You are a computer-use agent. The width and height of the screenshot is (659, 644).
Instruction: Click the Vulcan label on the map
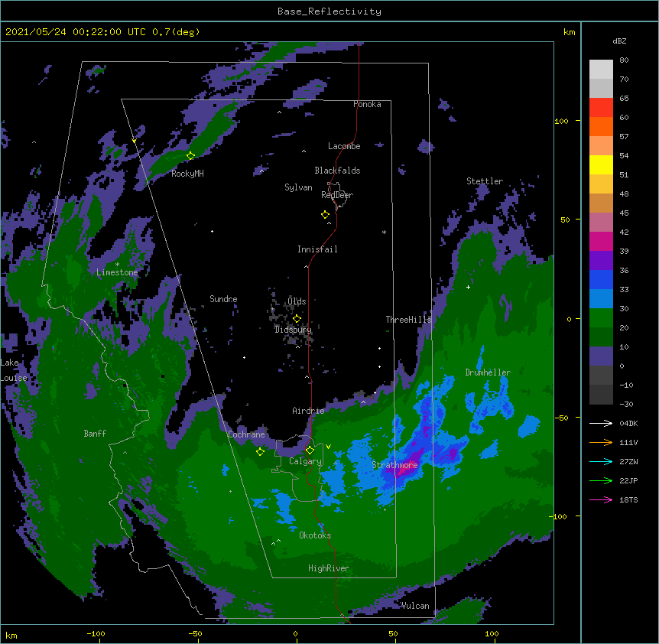[415, 606]
